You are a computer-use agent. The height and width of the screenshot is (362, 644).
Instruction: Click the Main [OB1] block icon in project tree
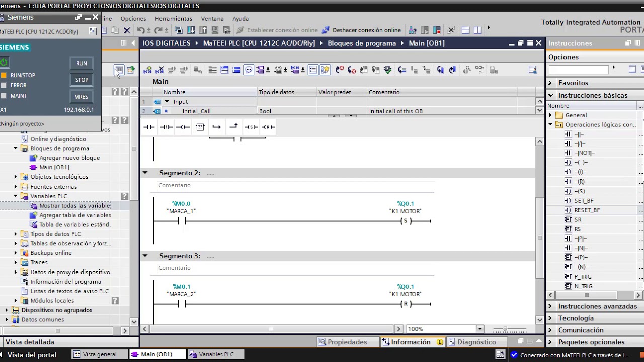coord(33,167)
